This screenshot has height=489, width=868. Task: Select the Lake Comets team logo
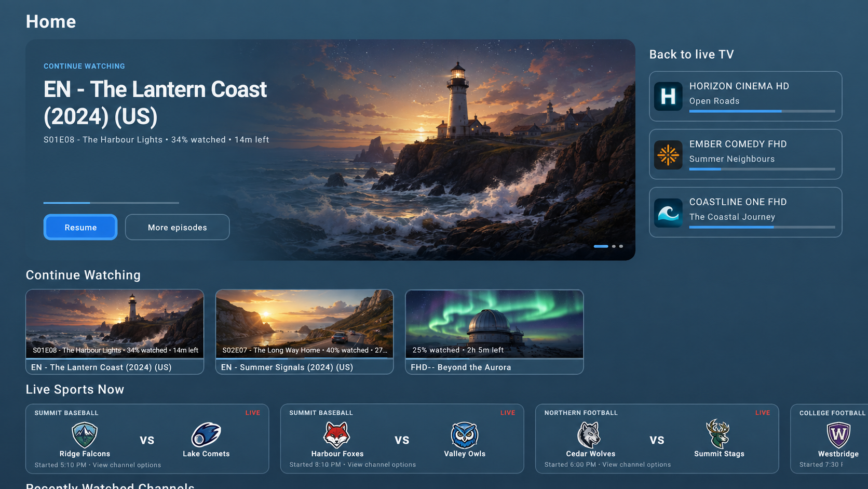(206, 434)
